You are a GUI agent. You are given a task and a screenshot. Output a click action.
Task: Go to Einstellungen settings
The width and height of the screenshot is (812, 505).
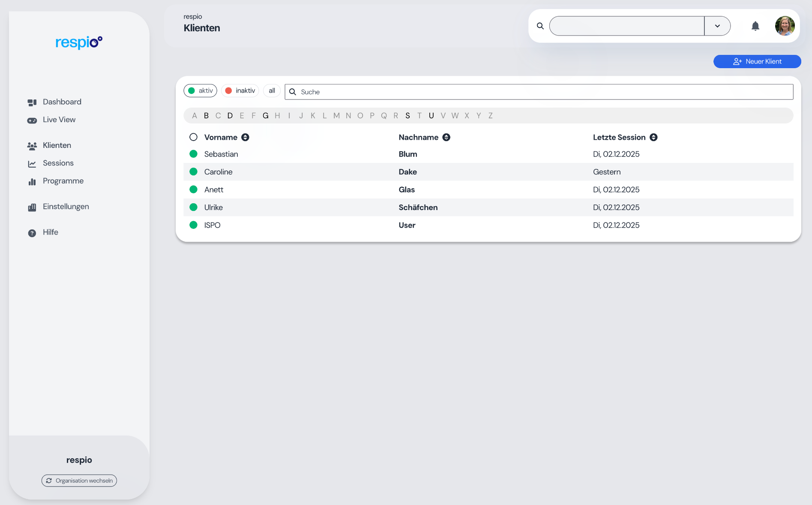point(66,207)
